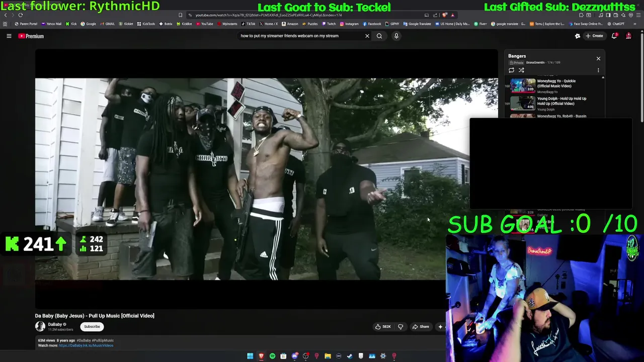This screenshot has height=362, width=644.
Task: Like the video (582K)
Action: click(x=383, y=327)
